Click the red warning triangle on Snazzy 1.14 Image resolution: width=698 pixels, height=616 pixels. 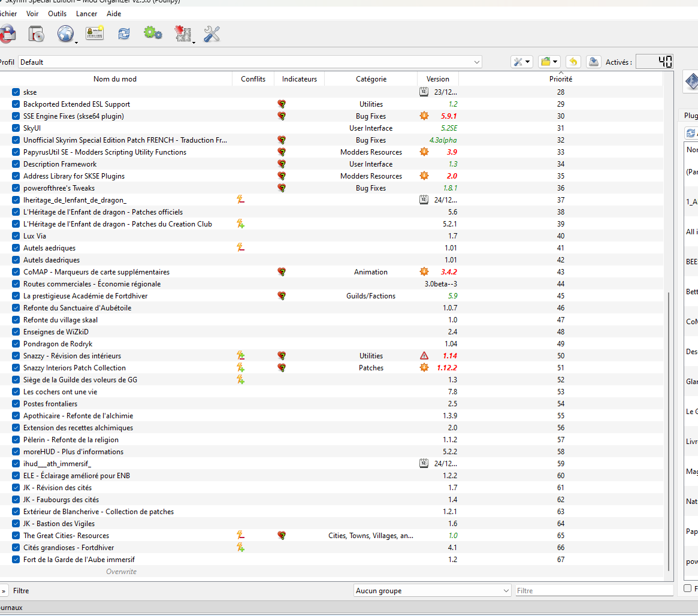424,355
